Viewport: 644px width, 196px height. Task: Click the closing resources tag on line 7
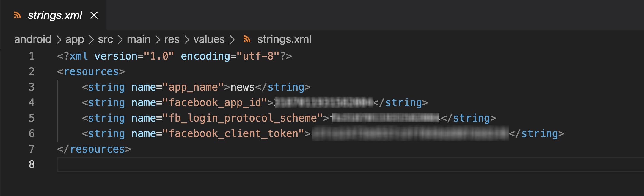(x=94, y=149)
